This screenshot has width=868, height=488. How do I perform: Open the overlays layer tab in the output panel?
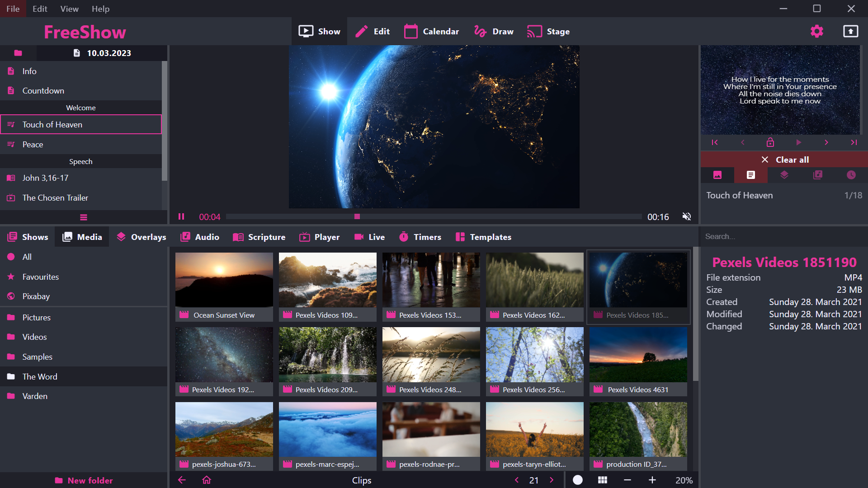(784, 175)
